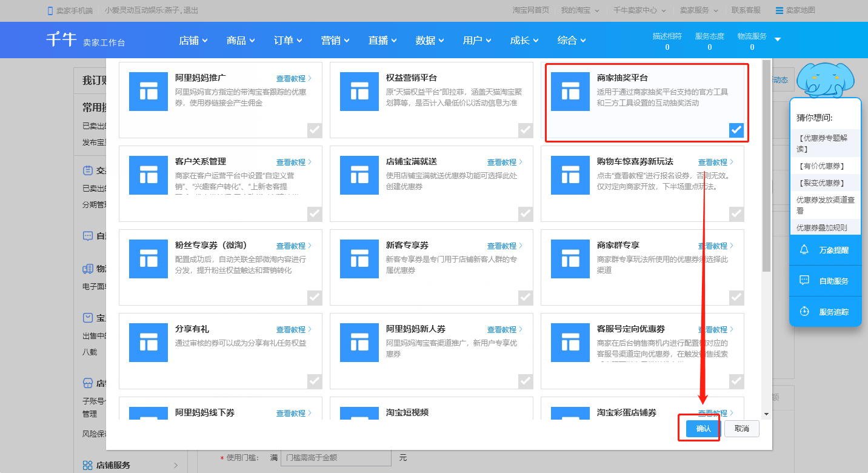Check the 店铺宝满就送 channel checkbox
The width and height of the screenshot is (868, 473).
pos(525,213)
